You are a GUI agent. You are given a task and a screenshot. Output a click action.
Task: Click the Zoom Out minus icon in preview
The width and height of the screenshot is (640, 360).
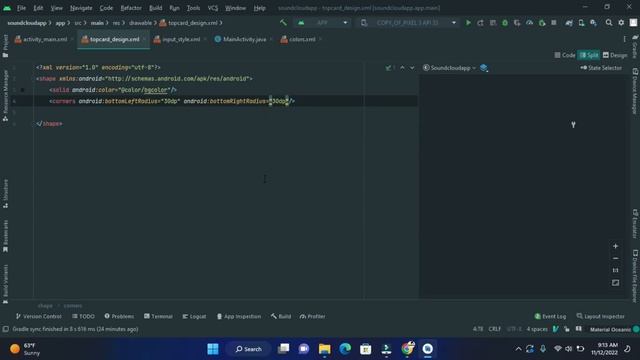tap(616, 258)
